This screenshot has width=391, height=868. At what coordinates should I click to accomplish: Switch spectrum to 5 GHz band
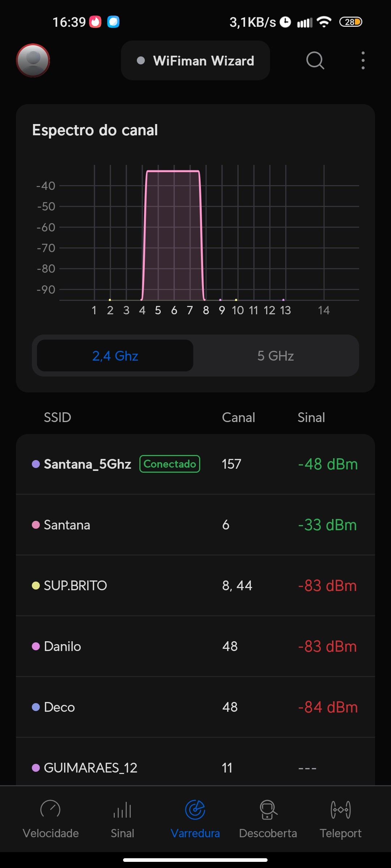click(276, 356)
